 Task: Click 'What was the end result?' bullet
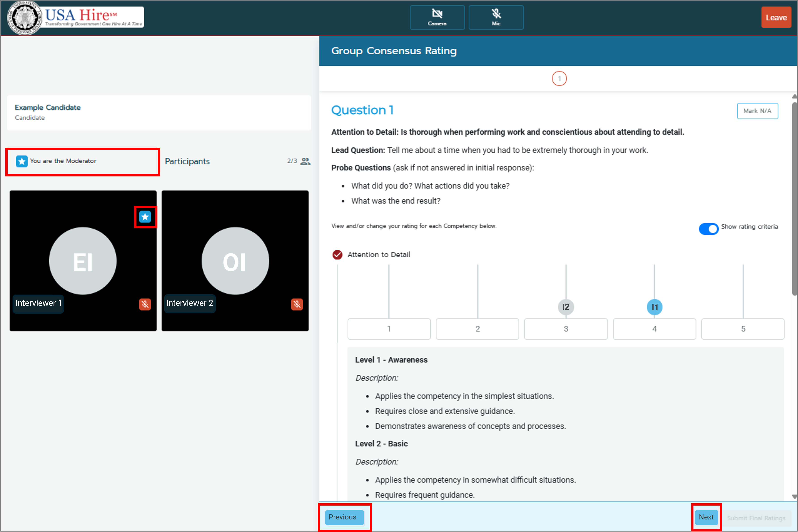click(396, 201)
